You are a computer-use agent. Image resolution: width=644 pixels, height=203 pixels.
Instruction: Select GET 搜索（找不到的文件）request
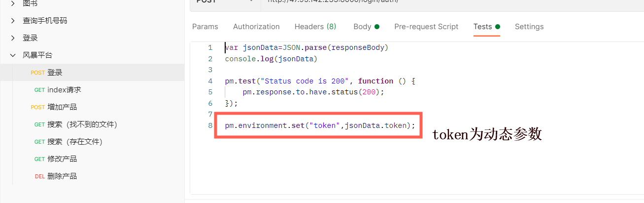point(82,124)
